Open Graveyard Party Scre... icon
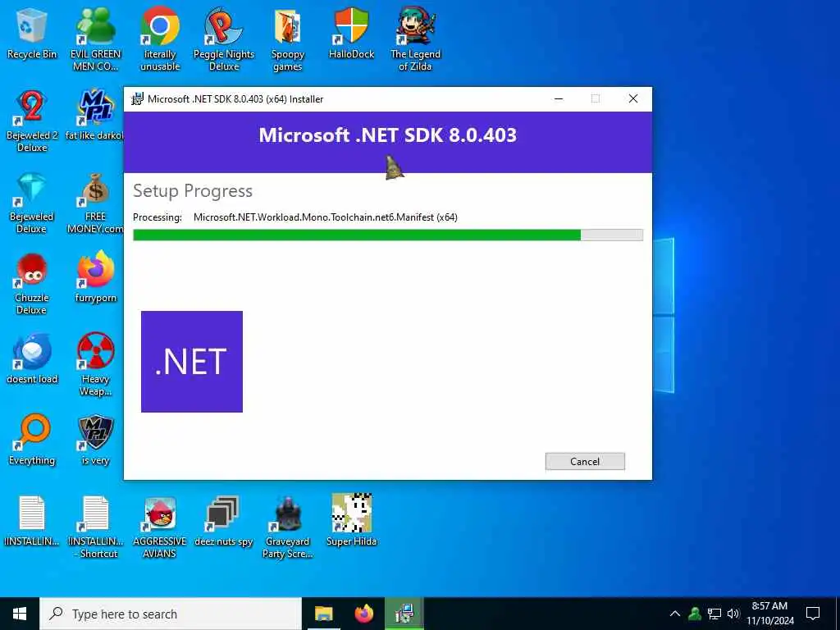 pos(288,527)
